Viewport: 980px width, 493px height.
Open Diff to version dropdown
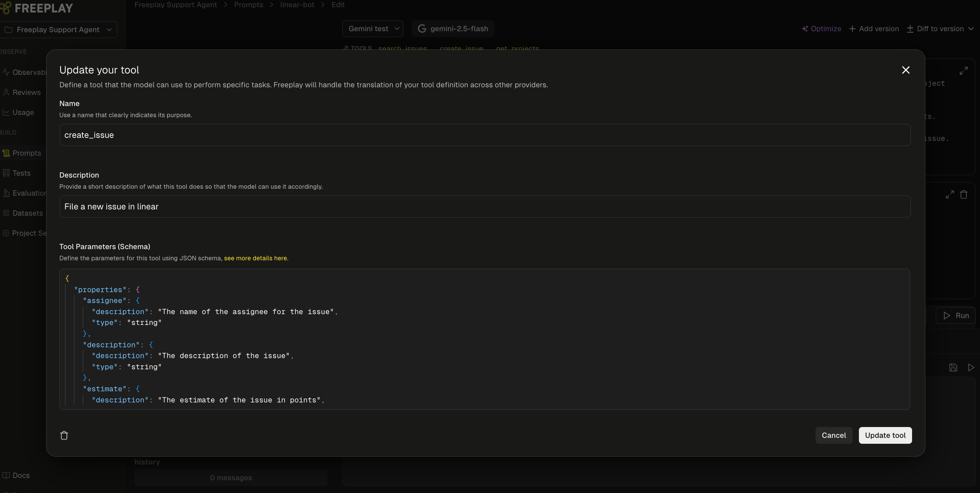click(940, 29)
